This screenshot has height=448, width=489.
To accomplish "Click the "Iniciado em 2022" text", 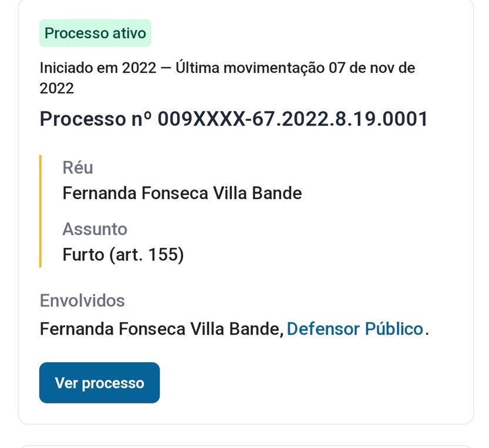I will pyautogui.click(x=98, y=68).
